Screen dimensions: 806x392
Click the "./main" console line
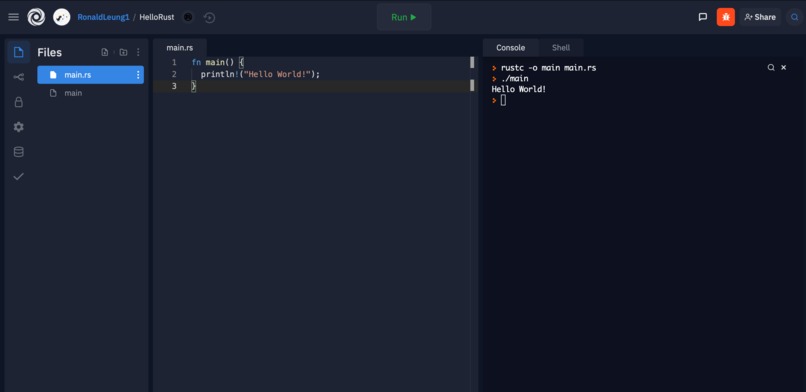[515, 79]
